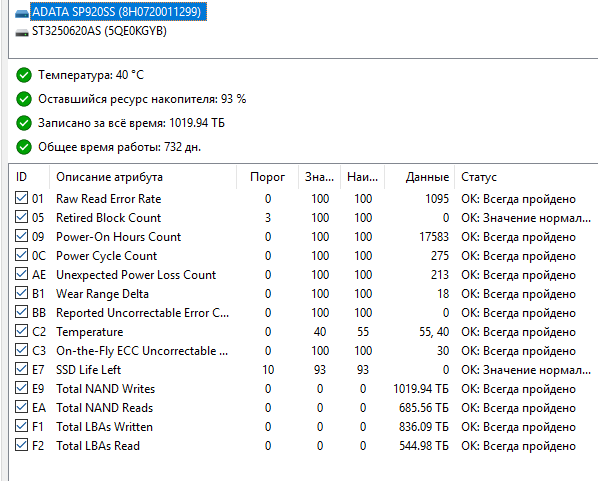Click the data value 30 in C3 row
This screenshot has width=598, height=481.
coord(443,351)
